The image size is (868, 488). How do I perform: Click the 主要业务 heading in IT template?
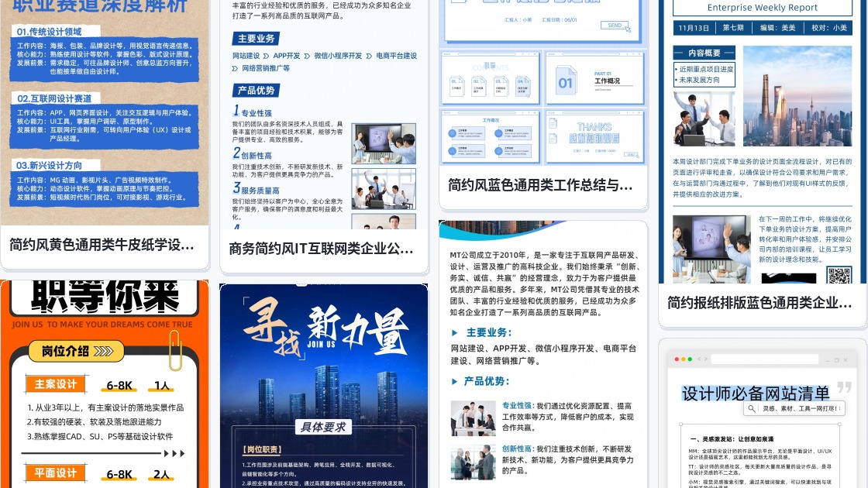(x=256, y=39)
